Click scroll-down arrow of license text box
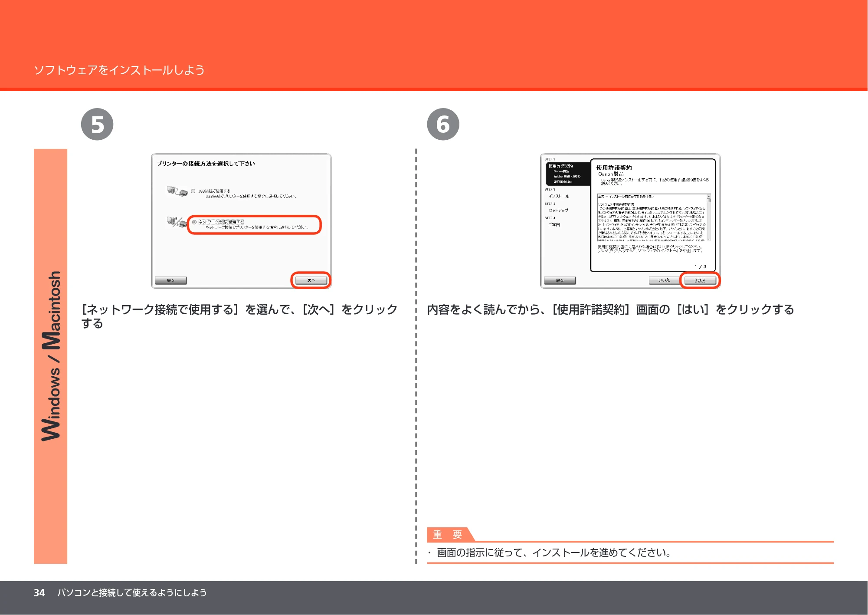868x615 pixels. pos(709,239)
